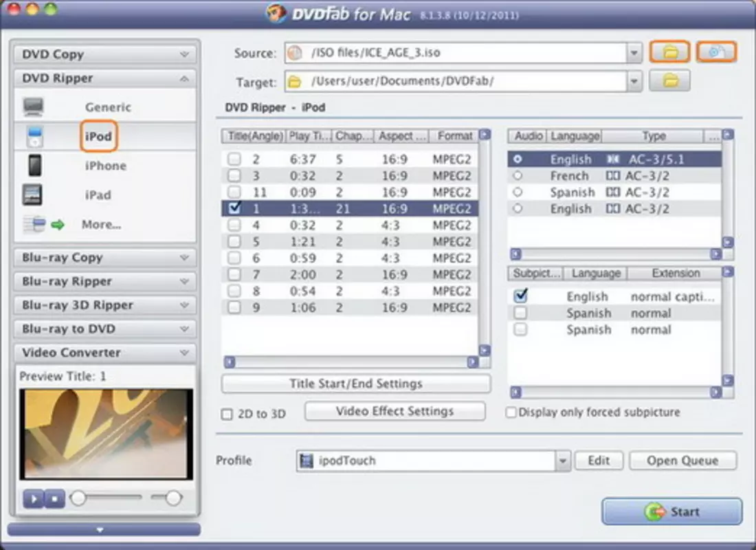Browse target folder icon button

tap(669, 81)
